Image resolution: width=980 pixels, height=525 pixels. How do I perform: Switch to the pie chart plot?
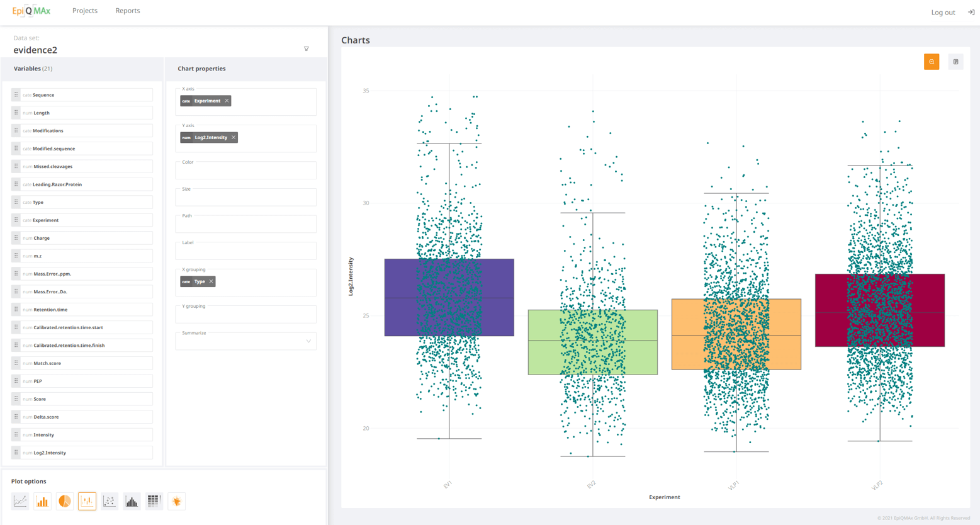tap(65, 501)
